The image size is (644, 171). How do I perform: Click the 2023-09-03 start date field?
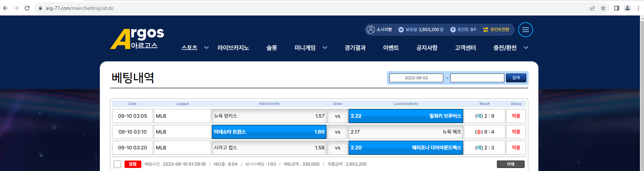tap(416, 78)
